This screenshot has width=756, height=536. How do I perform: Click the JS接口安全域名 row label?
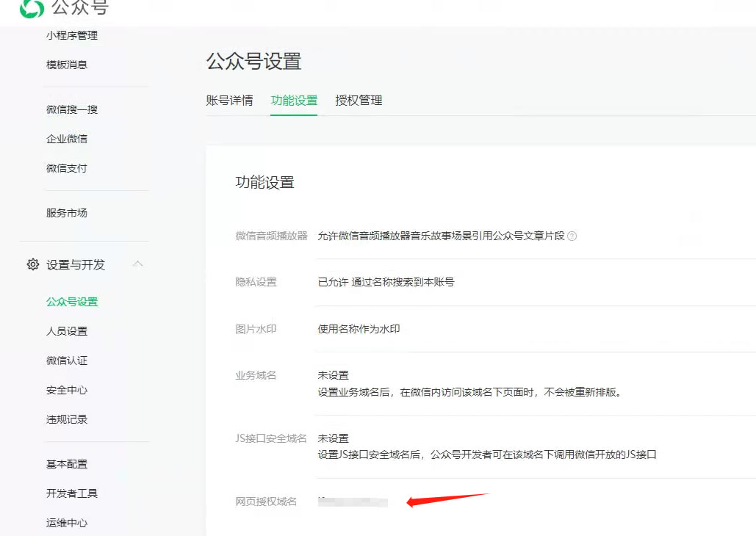(x=271, y=438)
